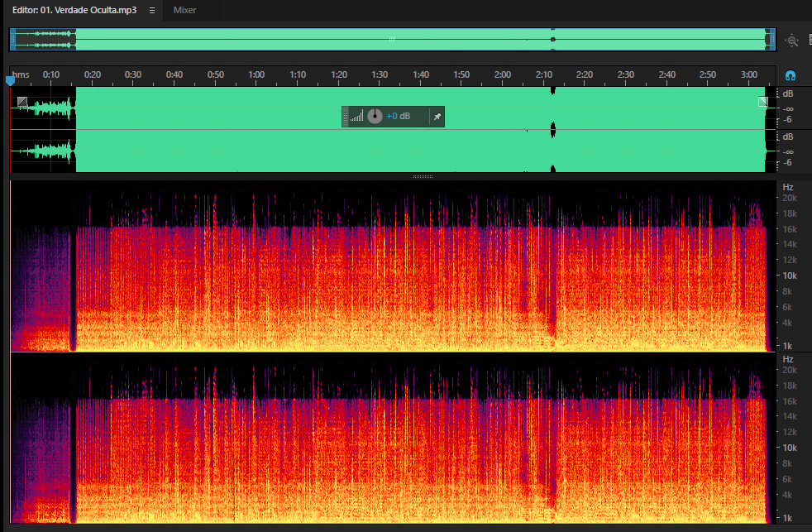Click the dotted divider grip above spectrogram

click(423, 176)
